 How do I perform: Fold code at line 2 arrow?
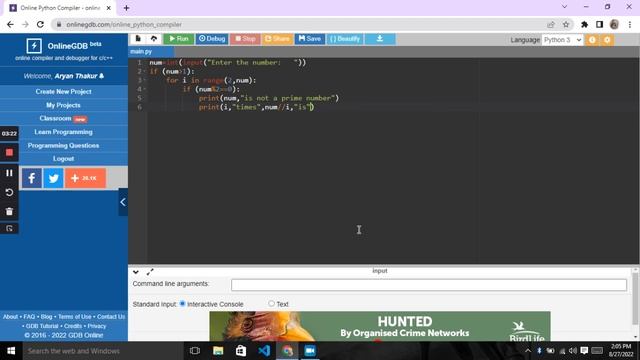[144, 71]
